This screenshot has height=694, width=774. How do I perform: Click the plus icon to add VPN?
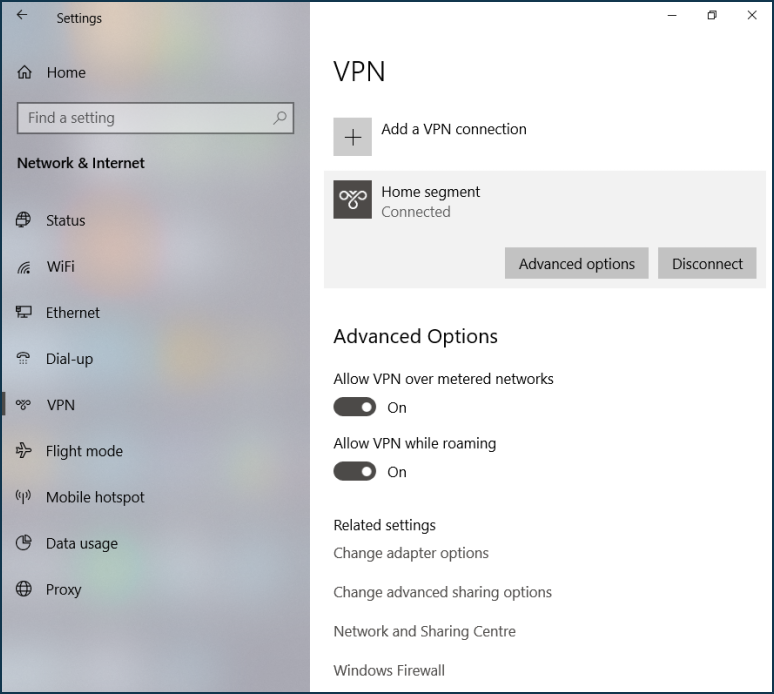pos(352,137)
